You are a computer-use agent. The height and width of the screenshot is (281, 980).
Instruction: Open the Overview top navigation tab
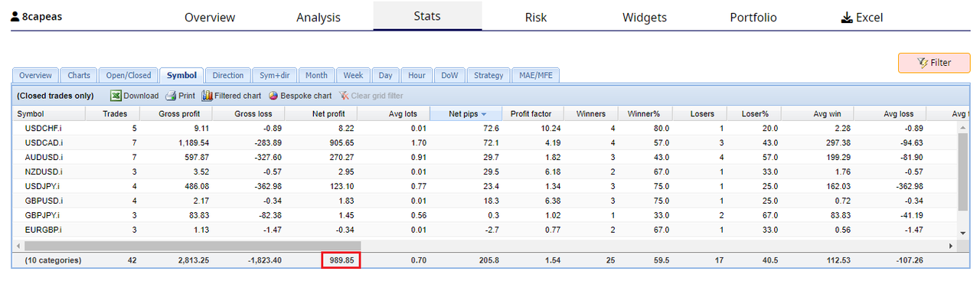point(210,17)
